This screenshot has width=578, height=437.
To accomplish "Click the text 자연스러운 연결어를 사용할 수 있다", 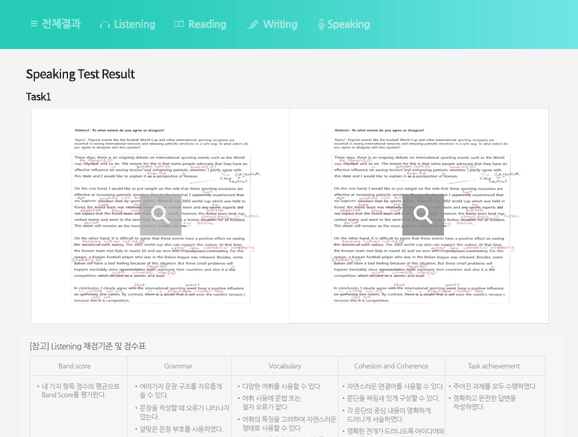I will click(x=395, y=386).
